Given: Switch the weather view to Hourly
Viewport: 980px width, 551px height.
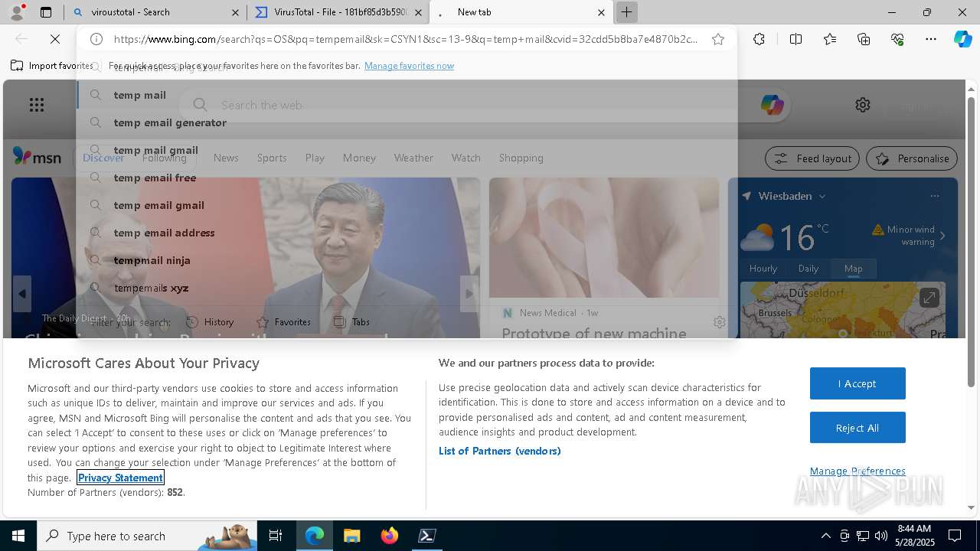Looking at the screenshot, I should (x=763, y=269).
